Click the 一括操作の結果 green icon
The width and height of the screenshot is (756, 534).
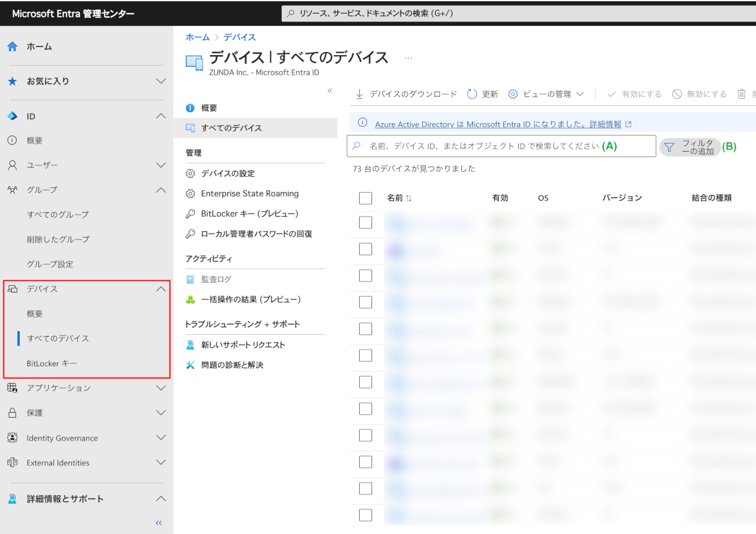point(191,299)
